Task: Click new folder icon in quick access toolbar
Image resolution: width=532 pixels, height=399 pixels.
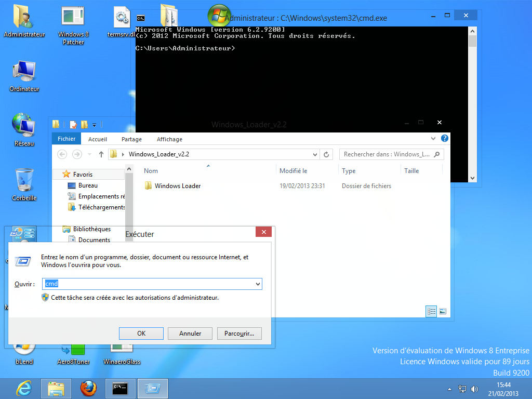Action: click(x=84, y=125)
